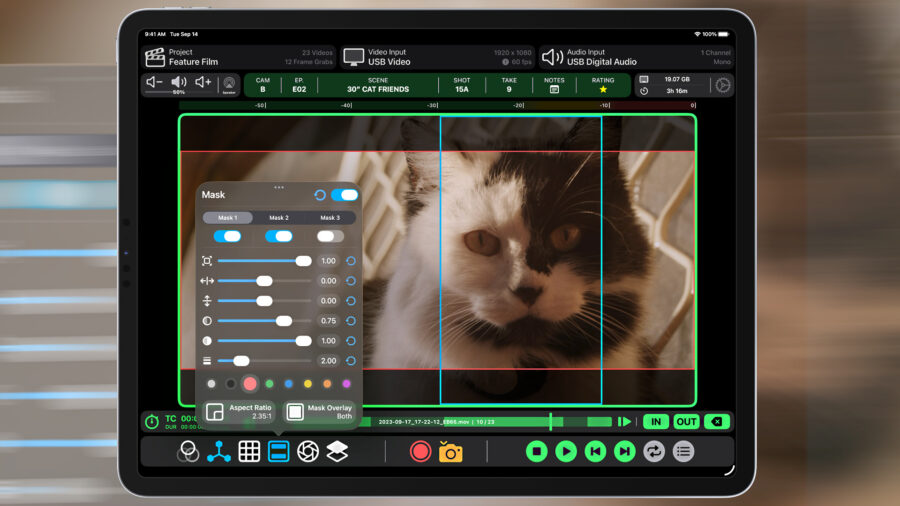Click the aperture shutter icon in the toolbar
Viewport: 900px width, 506px height.
coord(308,452)
